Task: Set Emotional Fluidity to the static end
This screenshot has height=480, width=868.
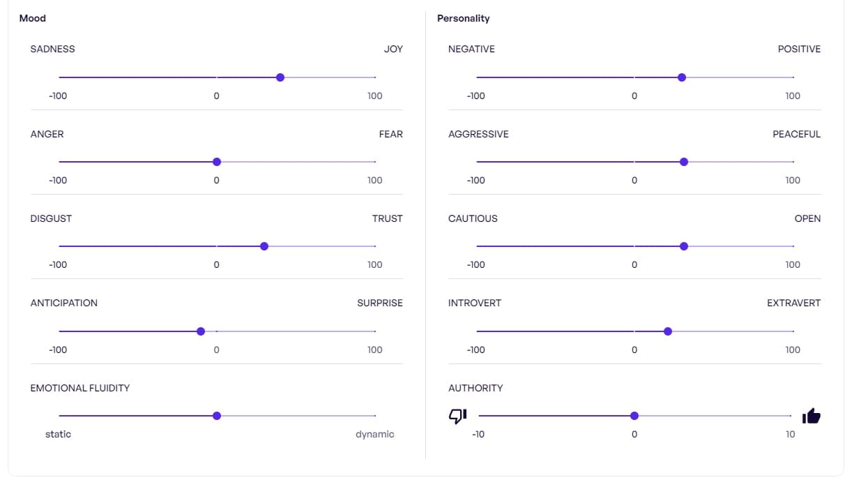Action: click(x=60, y=416)
